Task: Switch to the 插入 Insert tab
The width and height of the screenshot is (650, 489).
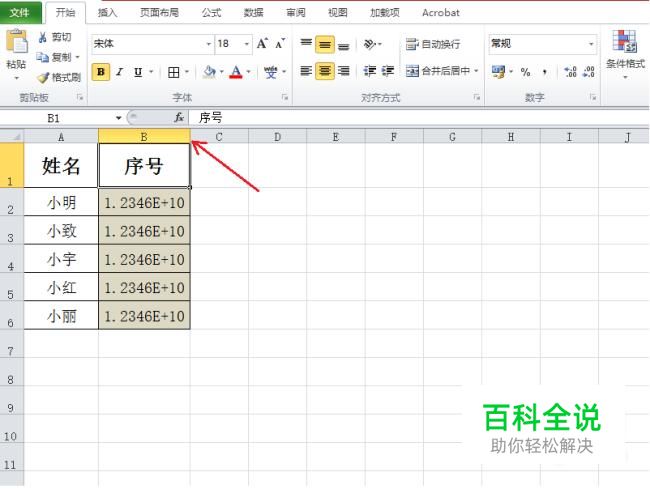Action: click(x=107, y=13)
